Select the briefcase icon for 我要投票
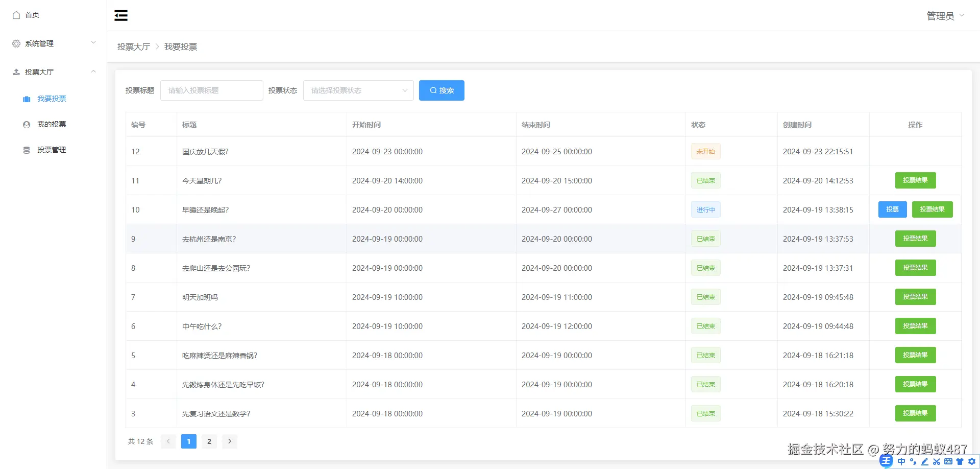 tap(27, 99)
